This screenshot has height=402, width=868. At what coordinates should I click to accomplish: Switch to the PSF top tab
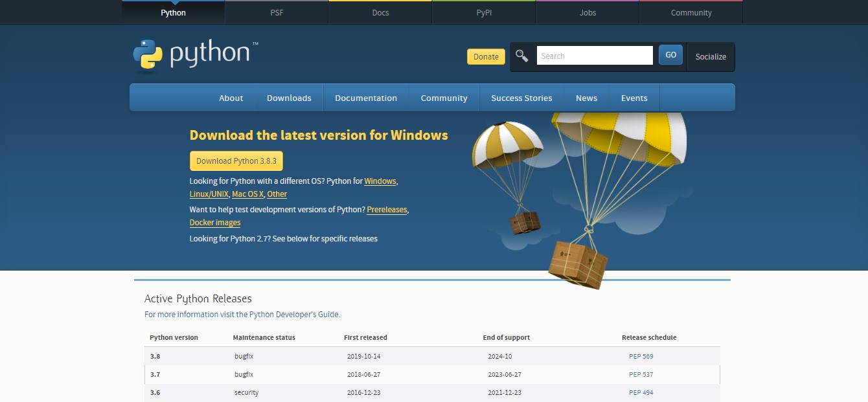pos(277,12)
